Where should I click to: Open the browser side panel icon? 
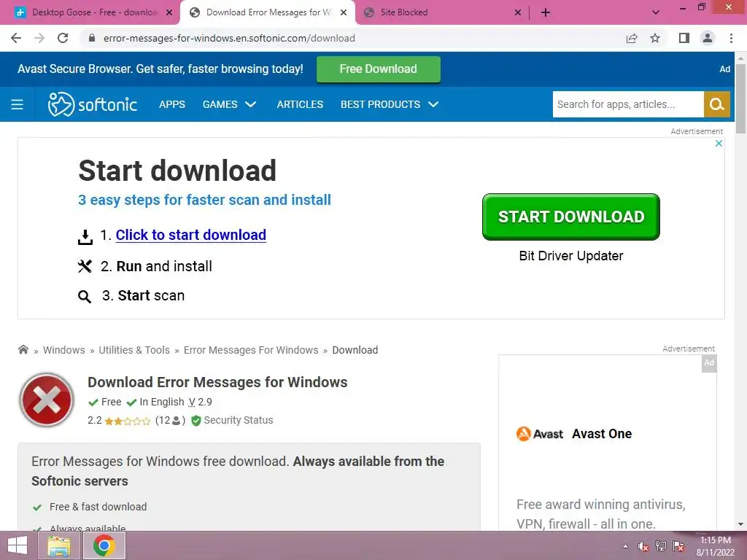[x=684, y=38]
